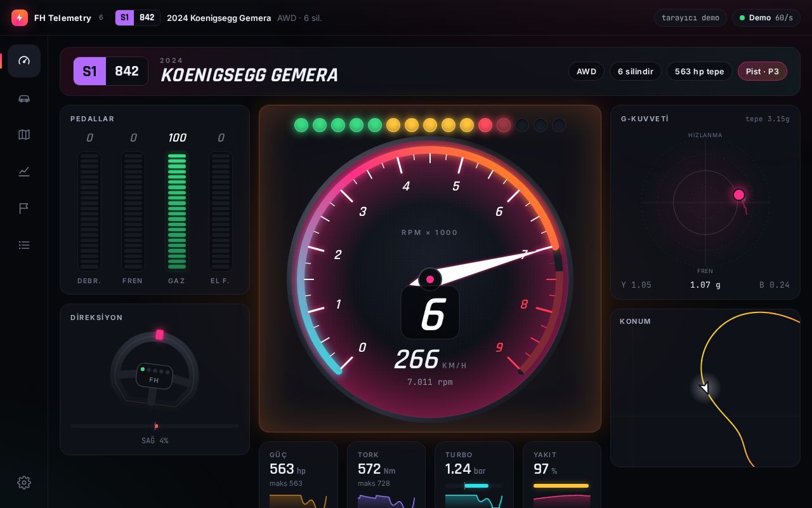The height and width of the screenshot is (508, 812).
Task: Open the GÜÇ 563 hp card
Action: 298,475
